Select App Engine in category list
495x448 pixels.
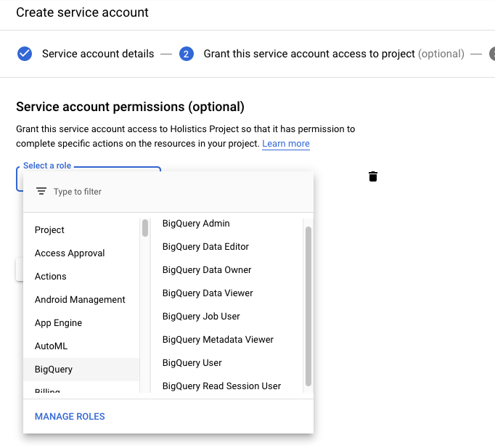click(58, 323)
